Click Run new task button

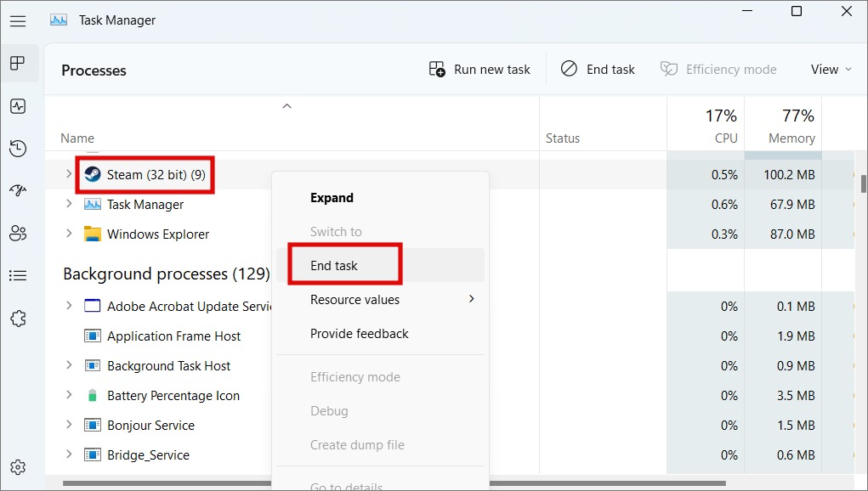[479, 69]
